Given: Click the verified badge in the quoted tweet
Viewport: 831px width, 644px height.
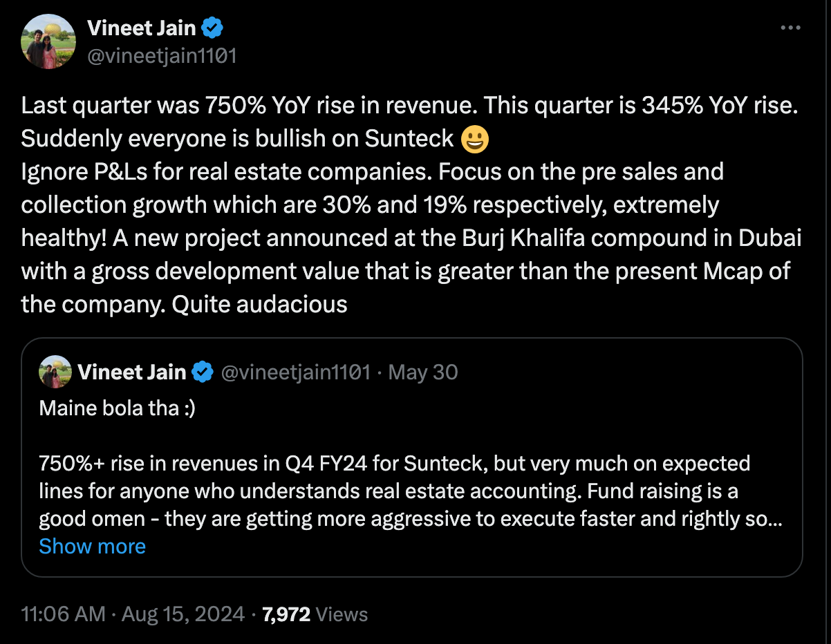Looking at the screenshot, I should coord(202,372).
